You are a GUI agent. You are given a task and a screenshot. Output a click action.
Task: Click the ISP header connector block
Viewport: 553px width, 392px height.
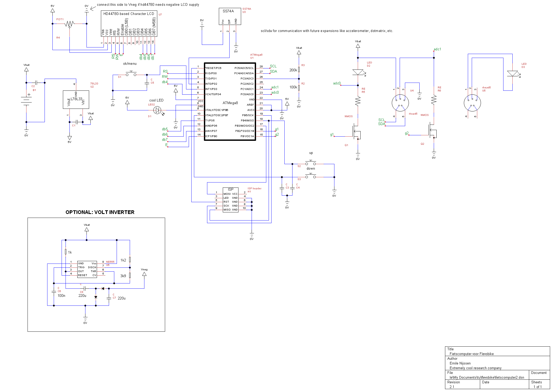230,200
